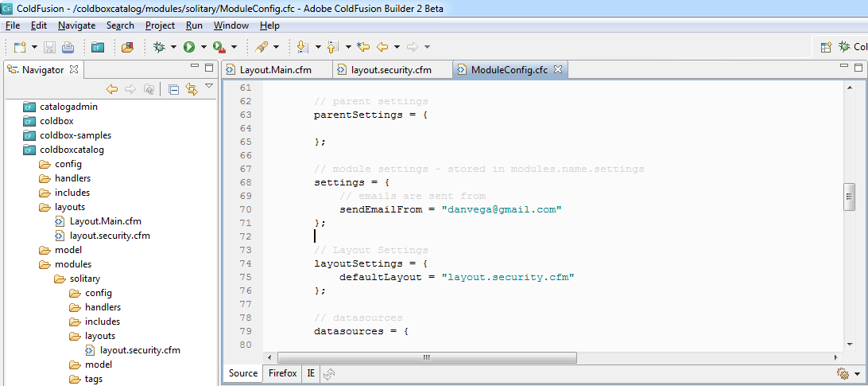Click the Search flashlight toolbar icon
The image size is (868, 386).
click(262, 48)
